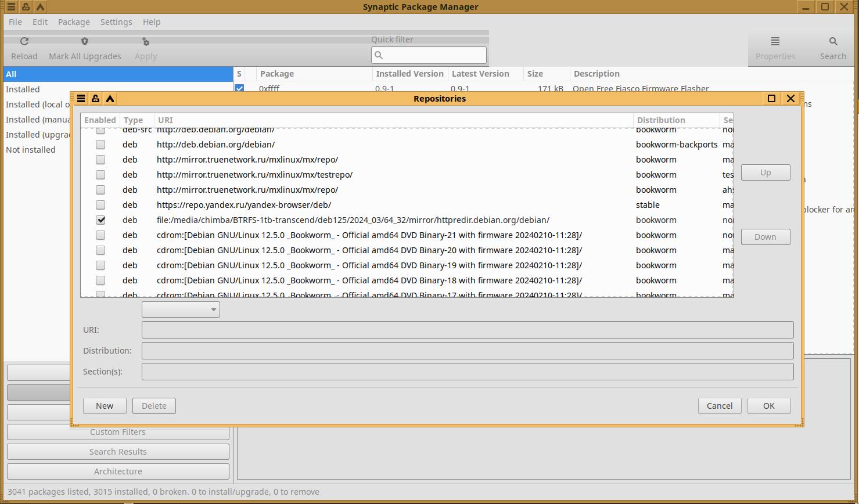The width and height of the screenshot is (859, 504).
Task: Move repository Down in the list
Action: 765,237
